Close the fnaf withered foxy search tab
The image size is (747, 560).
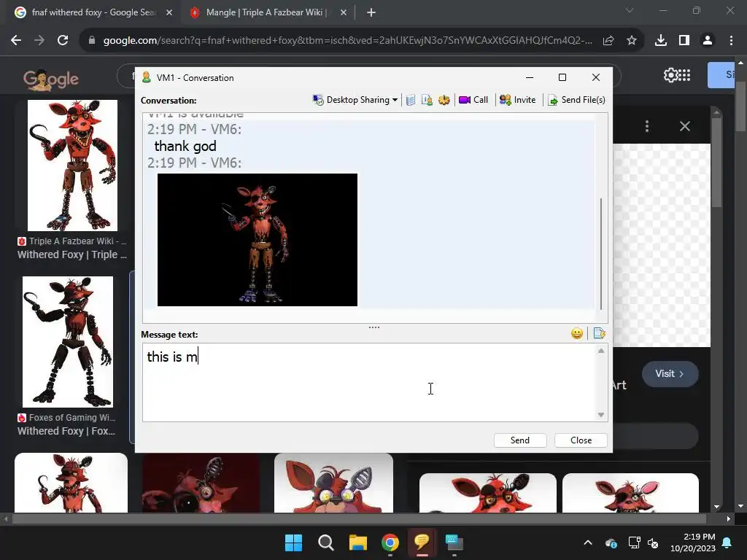(169, 12)
